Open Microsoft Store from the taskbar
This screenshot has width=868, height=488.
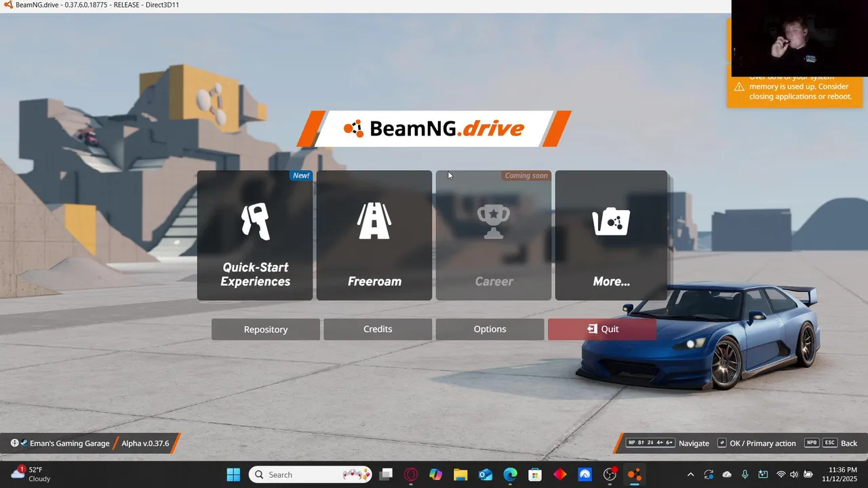click(535, 474)
